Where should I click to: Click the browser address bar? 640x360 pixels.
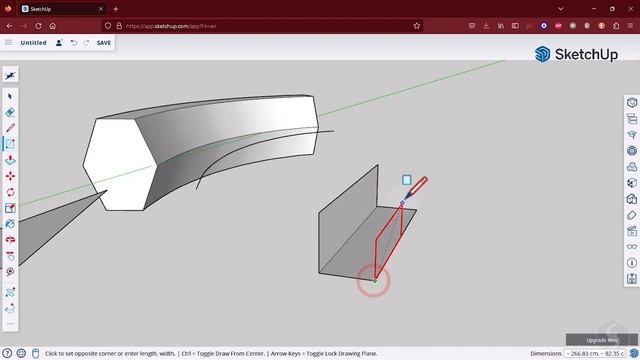[x=262, y=26]
